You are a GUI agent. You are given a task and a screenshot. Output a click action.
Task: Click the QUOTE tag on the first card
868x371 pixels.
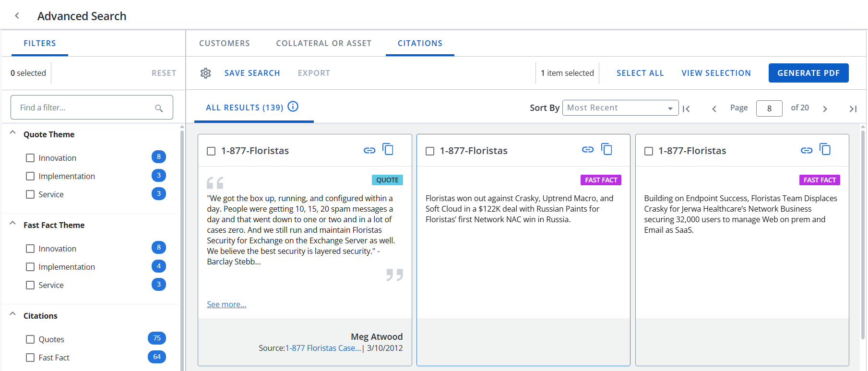tap(387, 180)
